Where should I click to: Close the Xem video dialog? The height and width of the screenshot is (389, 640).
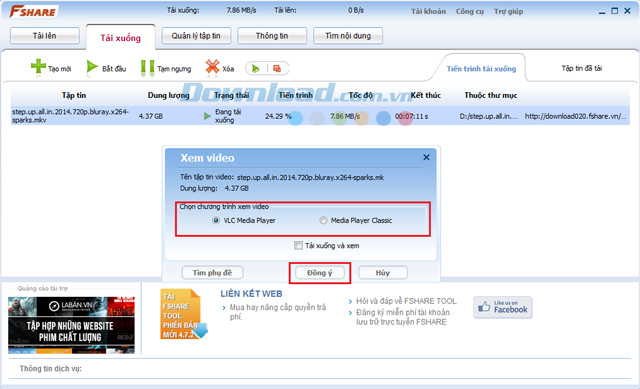pyautogui.click(x=426, y=157)
